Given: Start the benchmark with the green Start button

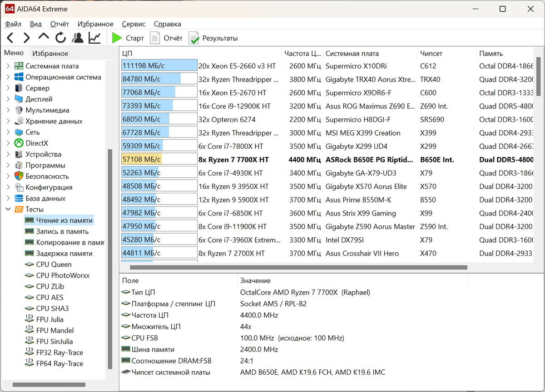Looking at the screenshot, I should pos(128,38).
